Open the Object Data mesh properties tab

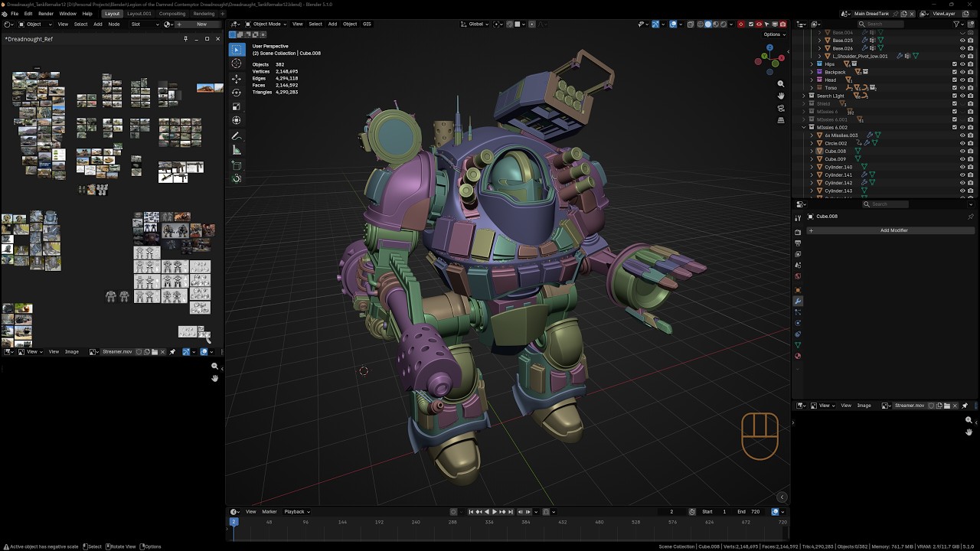(x=798, y=345)
